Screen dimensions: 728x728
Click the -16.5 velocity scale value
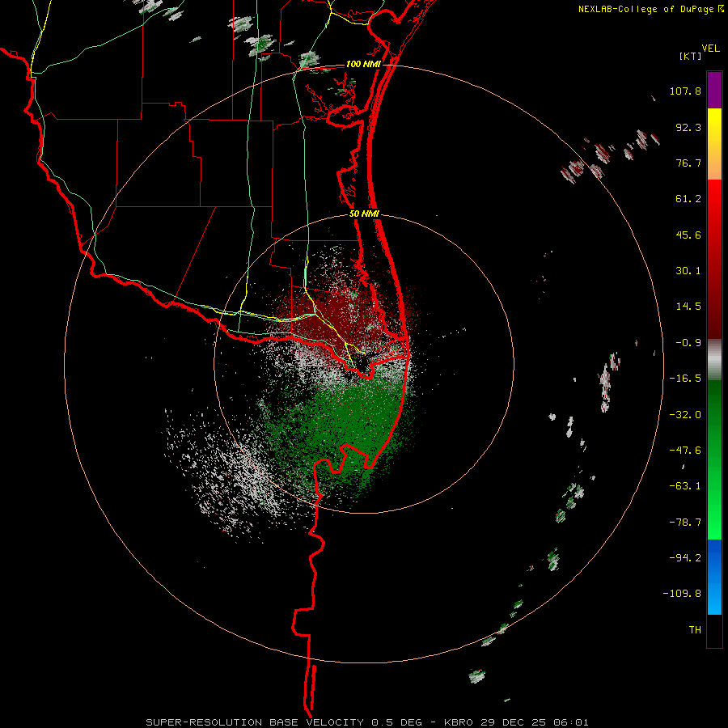(685, 379)
